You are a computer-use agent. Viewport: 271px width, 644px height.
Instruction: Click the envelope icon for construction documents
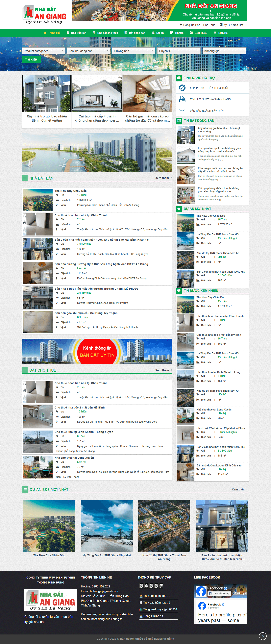click(x=182, y=111)
